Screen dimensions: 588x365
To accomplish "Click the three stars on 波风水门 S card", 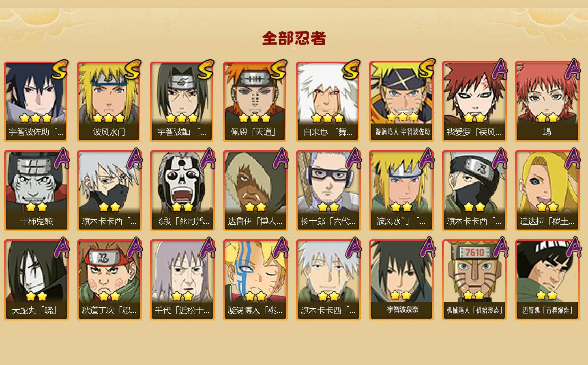I will point(108,118).
